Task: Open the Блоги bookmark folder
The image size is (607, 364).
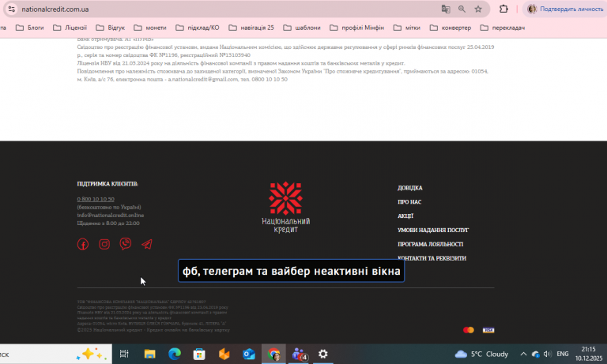Action: pos(30,28)
